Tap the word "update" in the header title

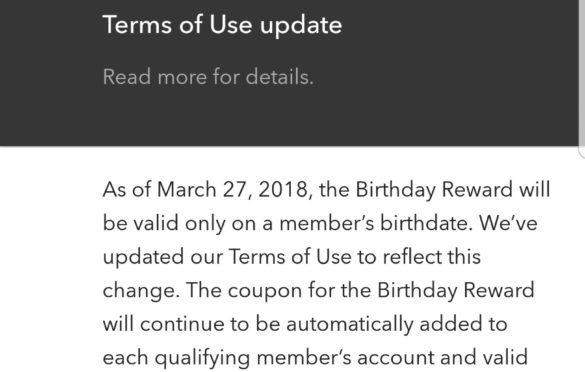[301, 26]
